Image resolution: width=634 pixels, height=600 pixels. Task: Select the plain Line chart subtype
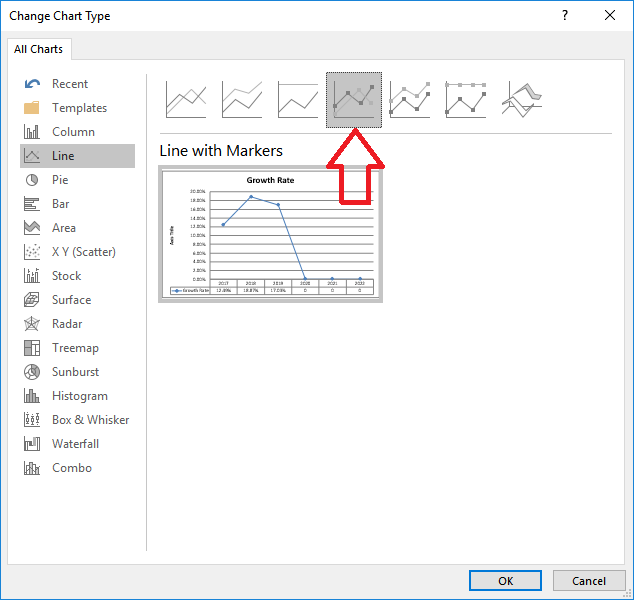[186, 100]
